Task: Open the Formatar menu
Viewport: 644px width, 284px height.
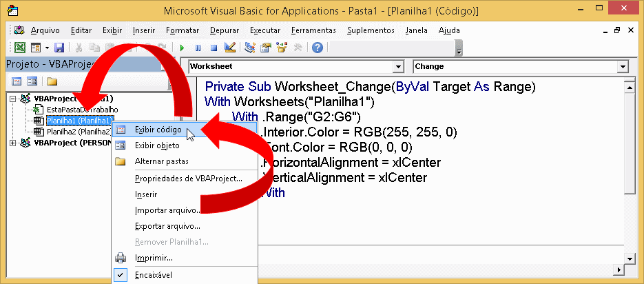Action: point(183,30)
